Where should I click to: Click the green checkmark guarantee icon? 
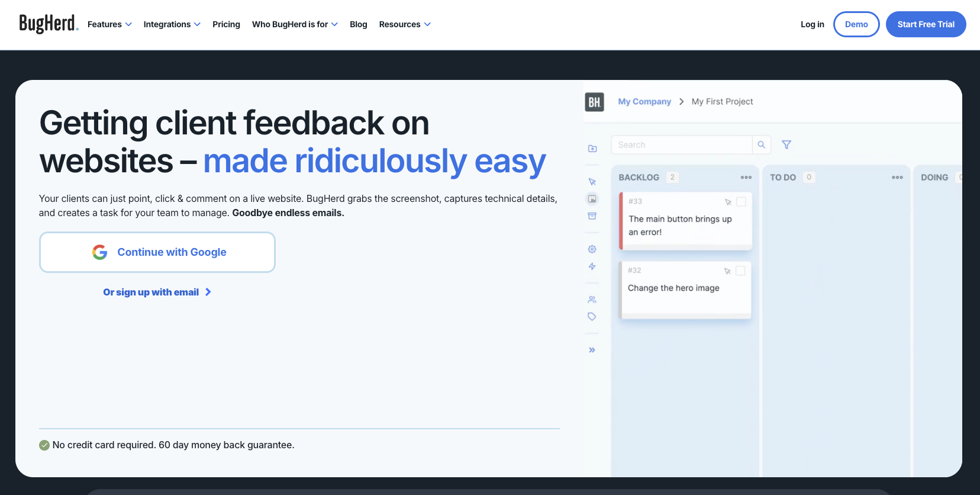tap(44, 445)
